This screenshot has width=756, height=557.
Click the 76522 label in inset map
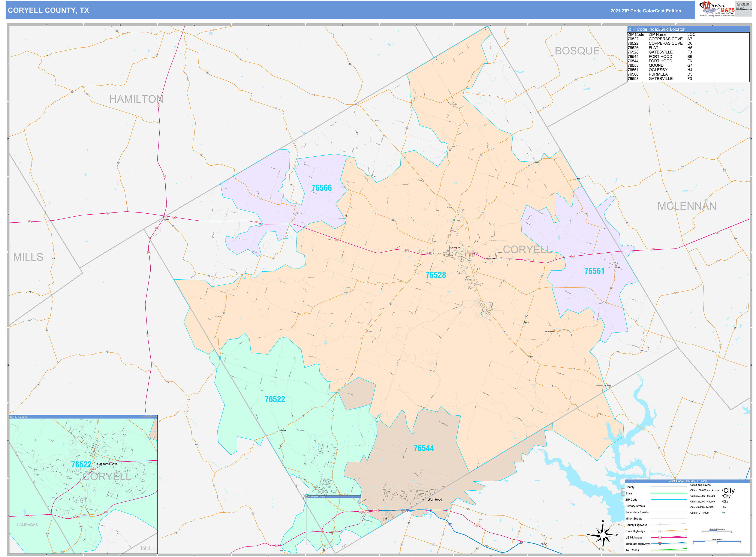(81, 465)
